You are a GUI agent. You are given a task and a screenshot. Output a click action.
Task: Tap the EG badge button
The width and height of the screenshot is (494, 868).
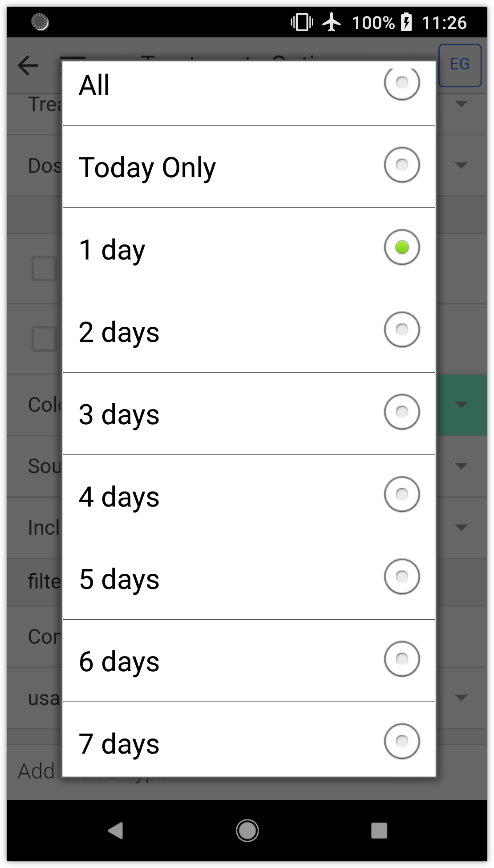460,65
